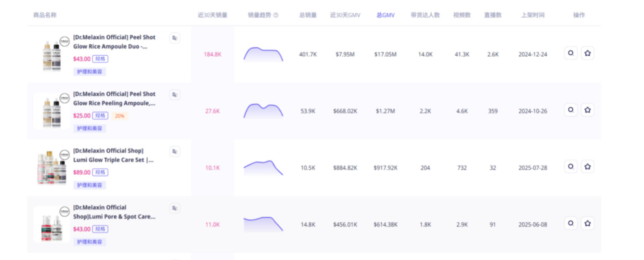
Task: Click 护理和美容 tag under Ampoule Duo
Action: pyautogui.click(x=90, y=72)
